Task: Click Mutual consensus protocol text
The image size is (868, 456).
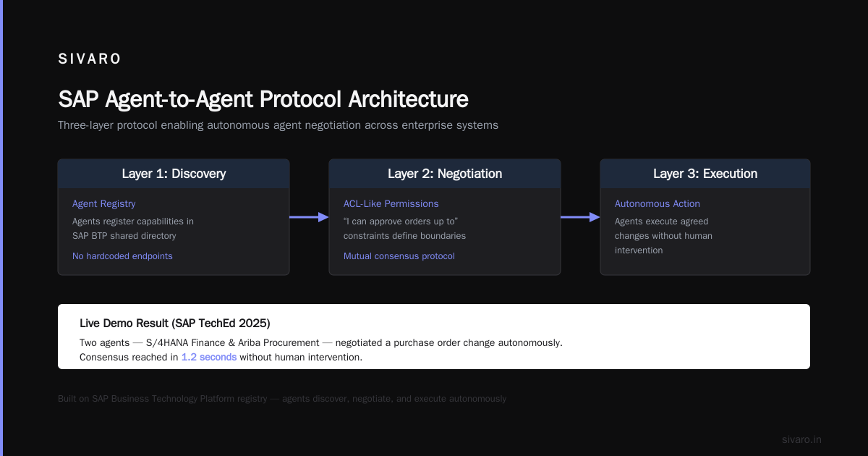Action: [399, 256]
